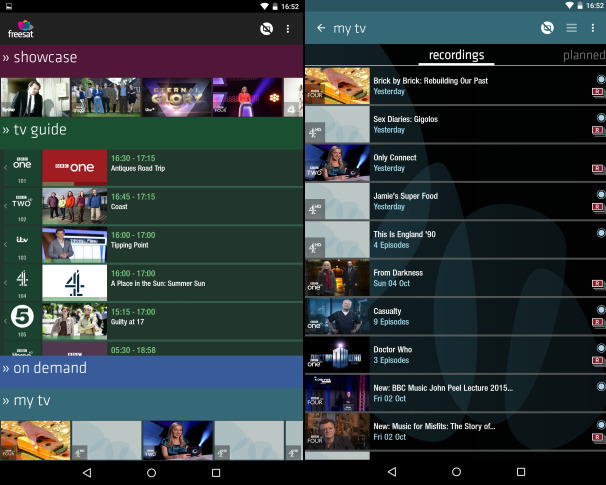Image resolution: width=606 pixels, height=485 pixels.
Task: Tap left chevron beside BBC Two channel
Action: 5,206
